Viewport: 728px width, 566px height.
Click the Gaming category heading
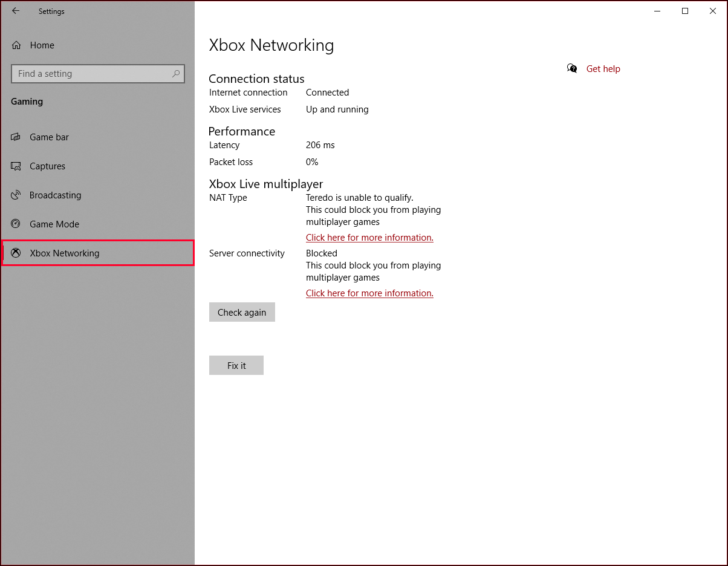[x=27, y=102]
